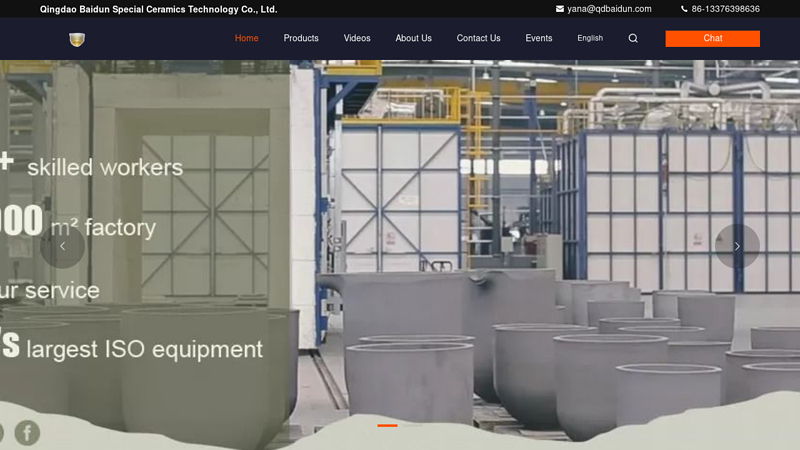Go to the Home page tab
The height and width of the screenshot is (450, 800).
(246, 39)
